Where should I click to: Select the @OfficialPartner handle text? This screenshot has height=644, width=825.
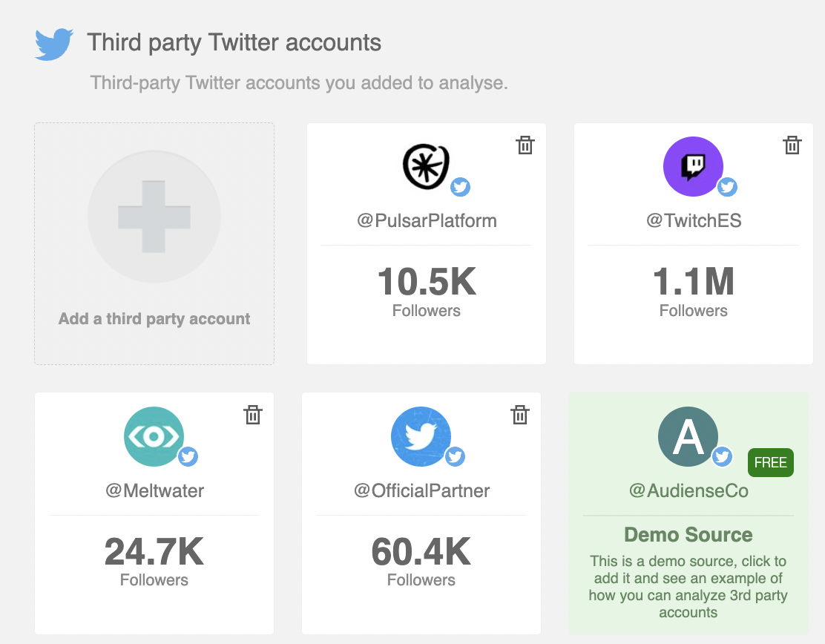coord(421,490)
